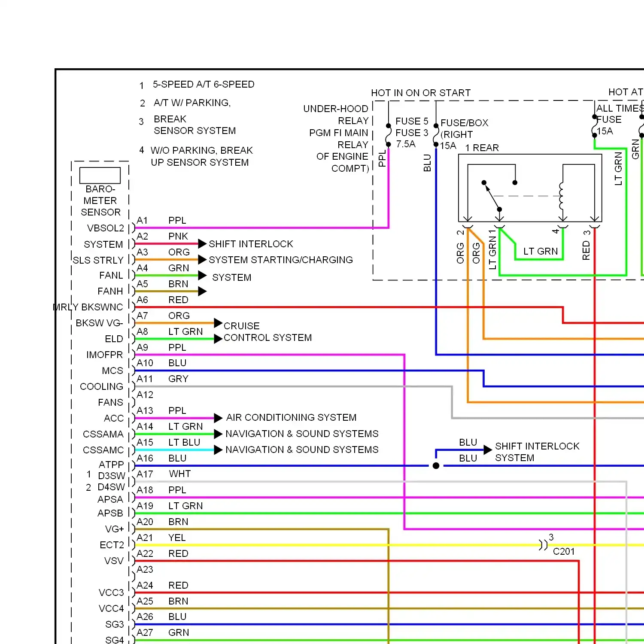Click the HOT IN ON OR START heading
The image size is (644, 644).
pos(421,93)
